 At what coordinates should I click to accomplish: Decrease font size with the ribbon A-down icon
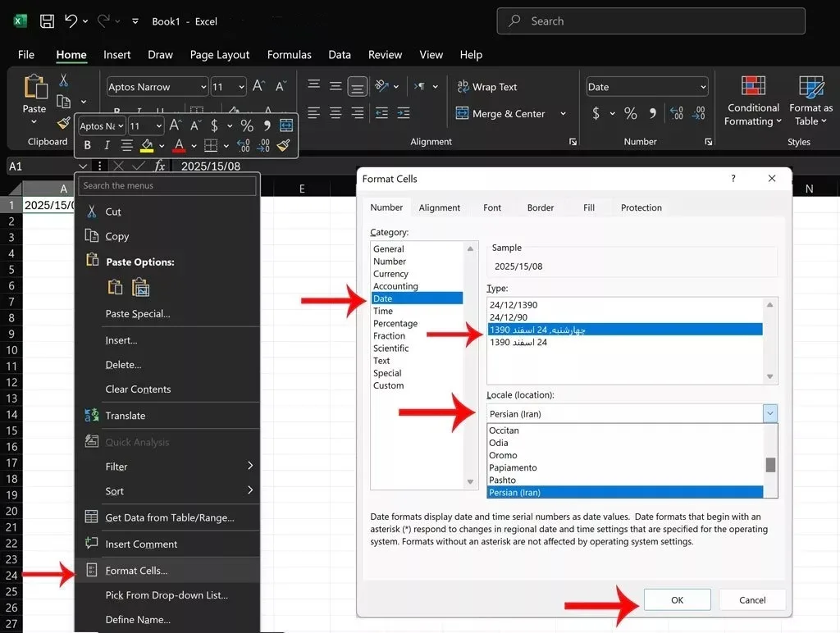coord(281,86)
